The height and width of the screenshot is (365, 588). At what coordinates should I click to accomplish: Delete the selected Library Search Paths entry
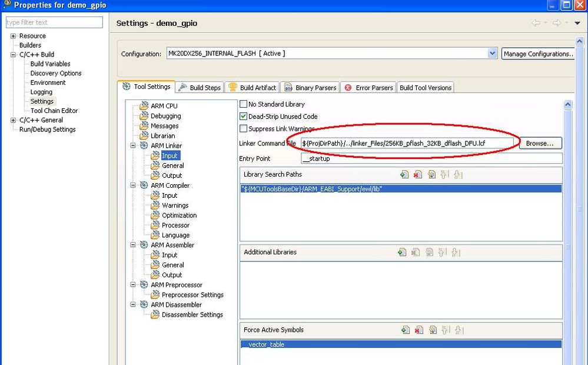[418, 174]
